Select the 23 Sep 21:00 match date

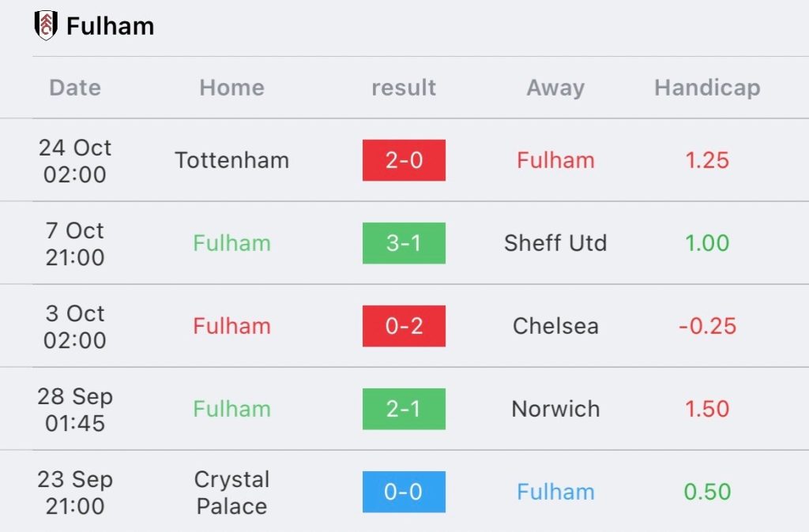click(x=75, y=493)
